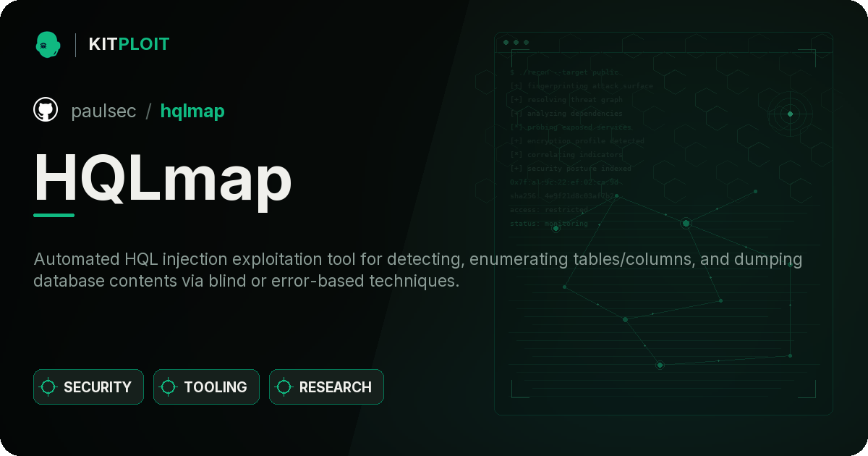Select the TOOLING tag badge
868x456 pixels.
coord(206,387)
